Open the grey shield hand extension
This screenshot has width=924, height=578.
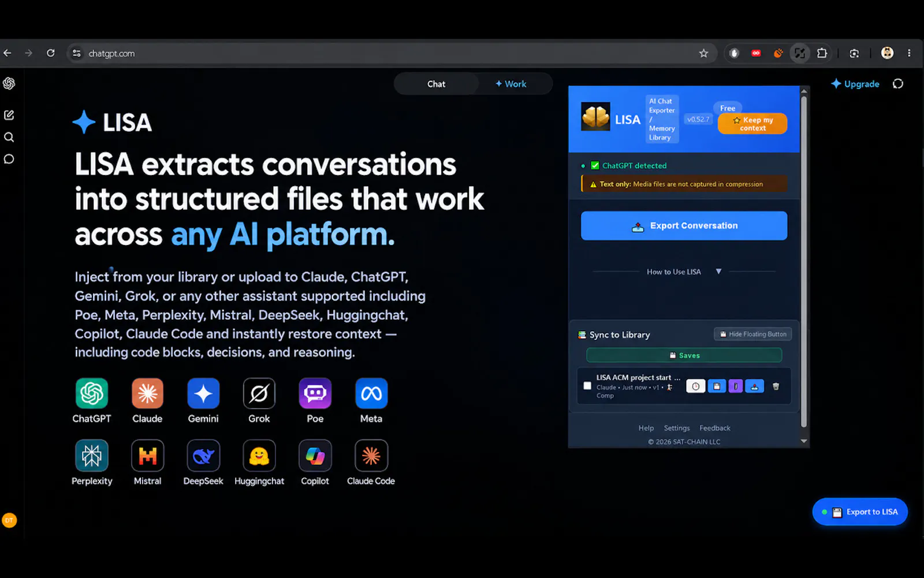[x=734, y=53]
